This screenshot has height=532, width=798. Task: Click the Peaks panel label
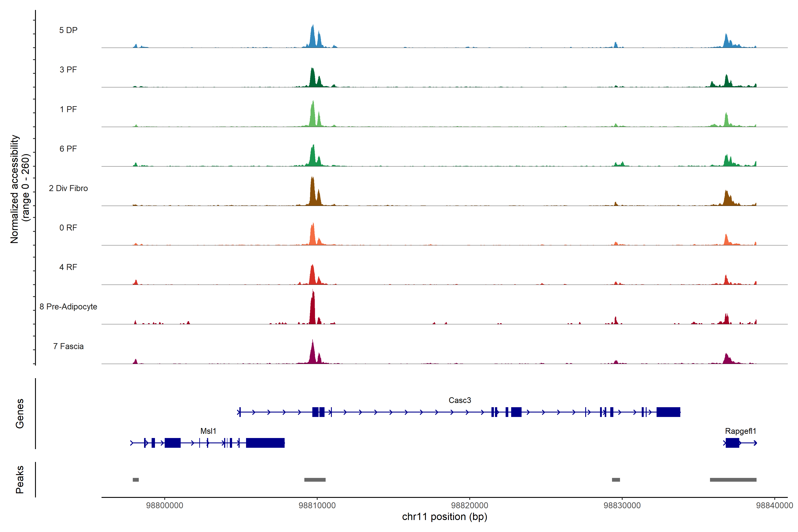20,479
